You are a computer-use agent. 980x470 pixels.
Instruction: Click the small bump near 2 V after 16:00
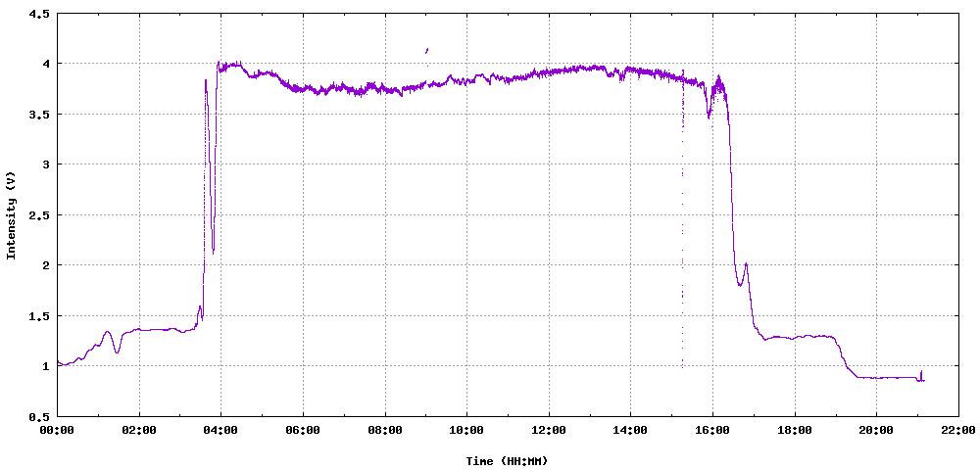746,265
